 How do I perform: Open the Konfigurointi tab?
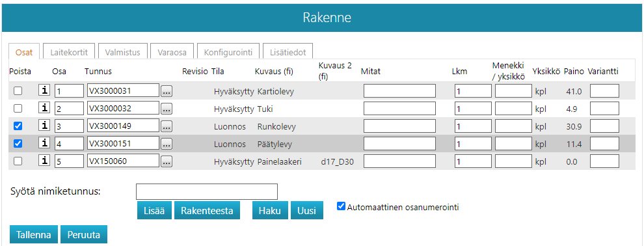(x=228, y=52)
